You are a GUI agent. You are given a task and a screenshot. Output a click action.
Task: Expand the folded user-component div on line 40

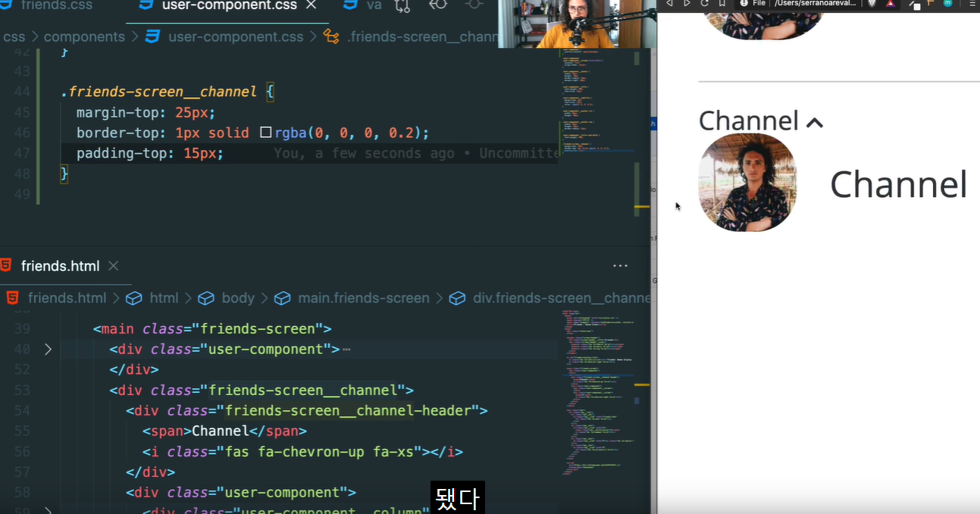(48, 349)
